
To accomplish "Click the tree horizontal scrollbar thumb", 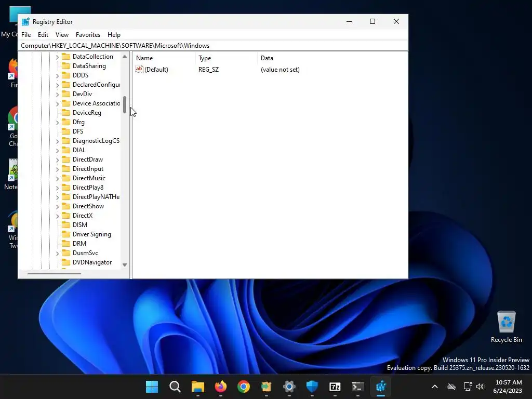I will tap(54, 273).
